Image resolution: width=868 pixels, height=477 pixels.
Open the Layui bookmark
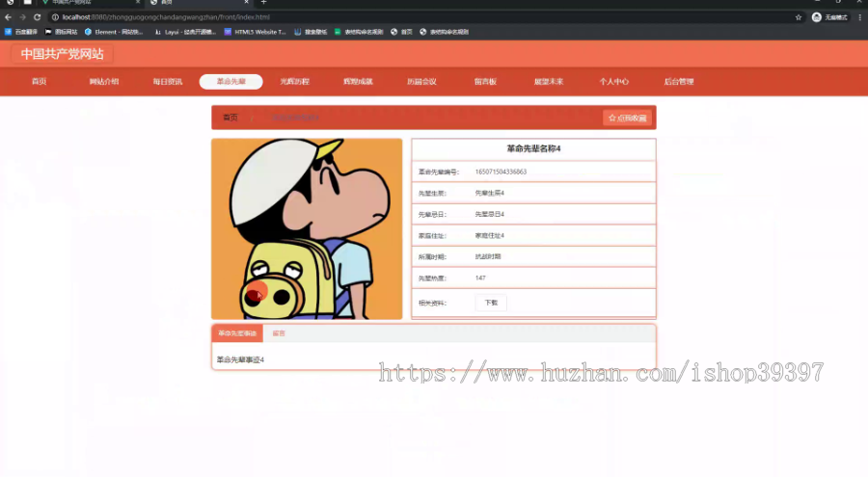[185, 32]
